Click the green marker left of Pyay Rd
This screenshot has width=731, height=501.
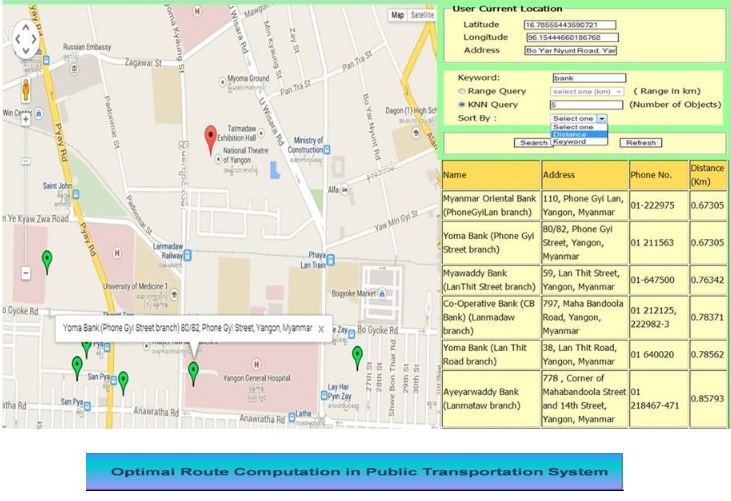pos(47,261)
